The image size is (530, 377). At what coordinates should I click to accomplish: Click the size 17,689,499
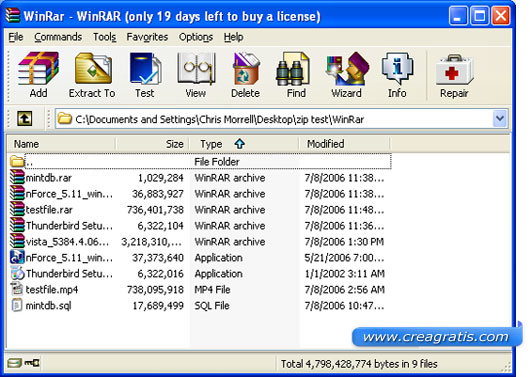(158, 305)
